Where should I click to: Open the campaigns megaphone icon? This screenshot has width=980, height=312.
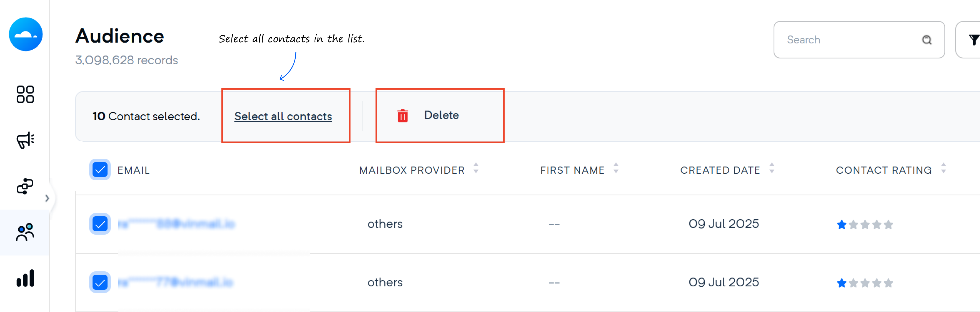click(x=25, y=140)
